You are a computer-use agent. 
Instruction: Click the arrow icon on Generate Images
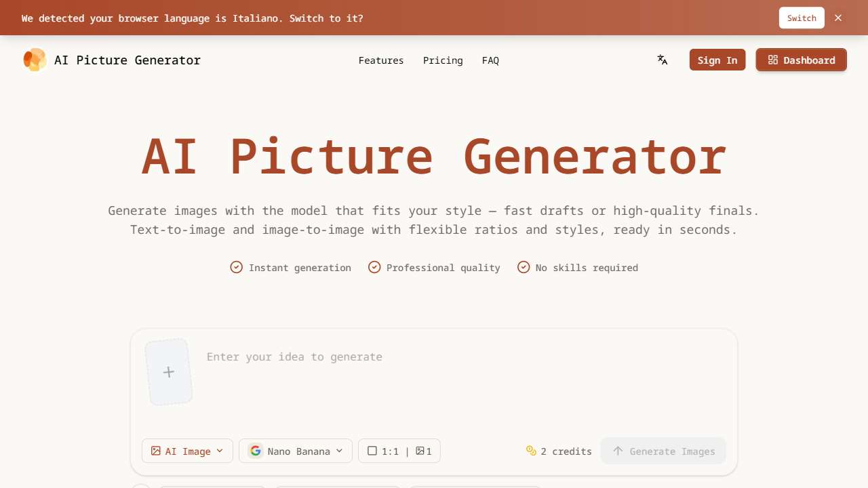618,451
